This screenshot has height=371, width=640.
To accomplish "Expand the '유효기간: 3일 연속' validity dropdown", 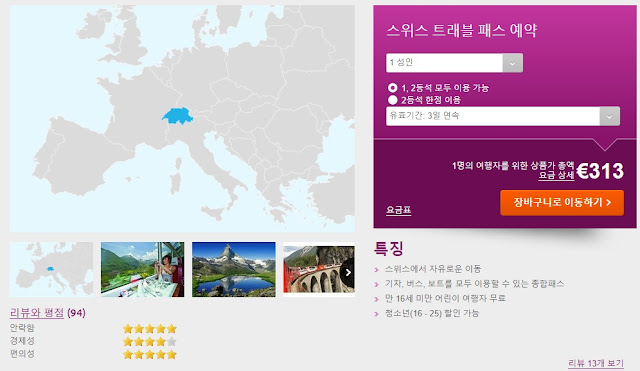I will pos(503,116).
